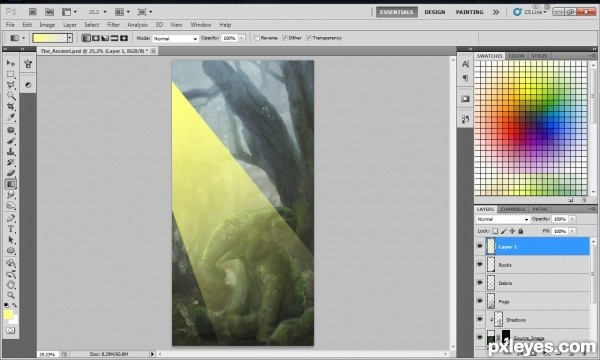The image size is (600, 360).
Task: Open the Paragraph panel icon
Action: click(x=465, y=78)
